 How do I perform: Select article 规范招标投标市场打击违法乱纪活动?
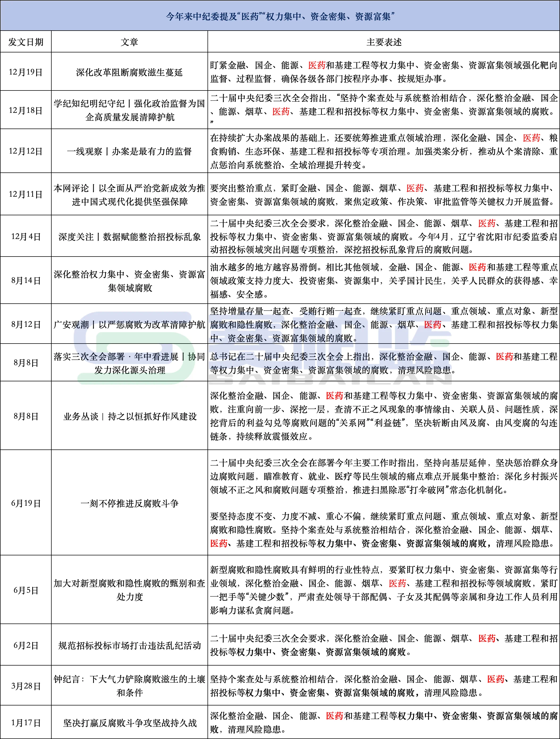tap(130, 645)
